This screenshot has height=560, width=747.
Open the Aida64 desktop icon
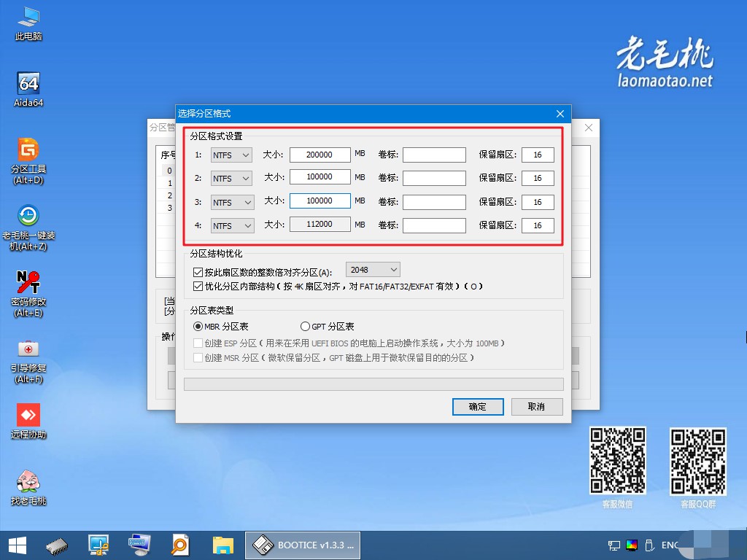tap(28, 90)
